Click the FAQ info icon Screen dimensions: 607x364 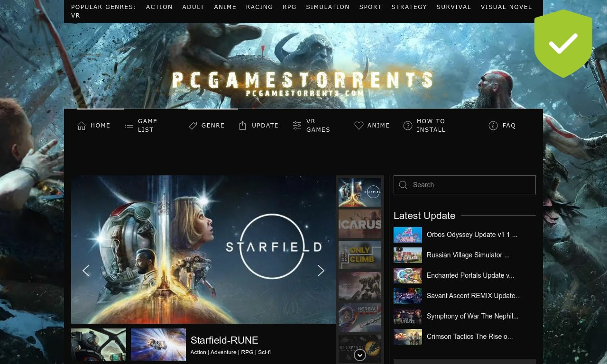coord(493,125)
